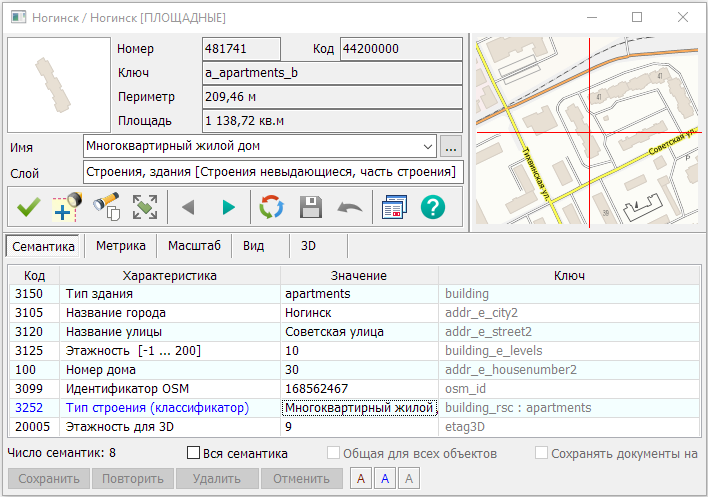Click the floppy disk save icon
Viewport: 708px width, 497px height.
tap(310, 207)
